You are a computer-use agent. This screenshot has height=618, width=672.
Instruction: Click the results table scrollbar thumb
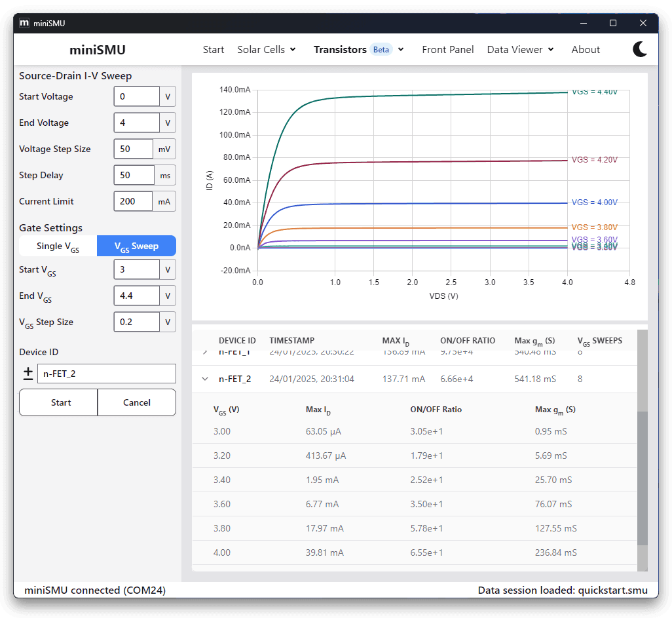click(642, 478)
